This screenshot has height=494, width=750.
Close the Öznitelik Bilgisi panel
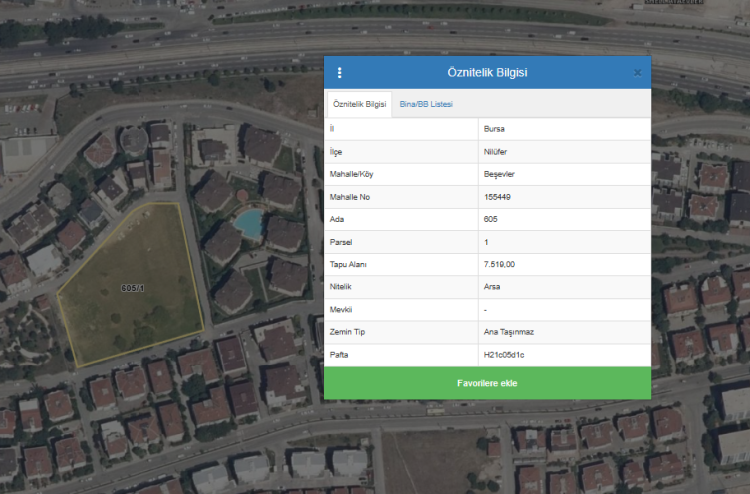click(x=637, y=73)
